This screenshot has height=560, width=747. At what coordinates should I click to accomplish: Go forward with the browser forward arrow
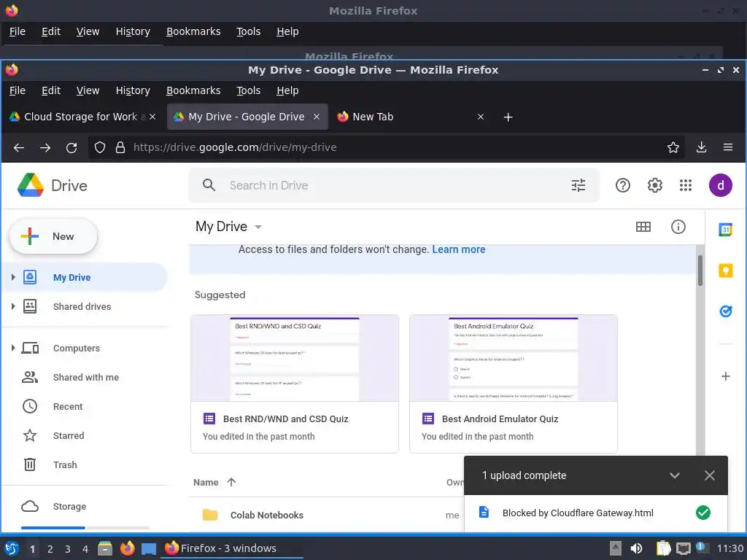[45, 147]
